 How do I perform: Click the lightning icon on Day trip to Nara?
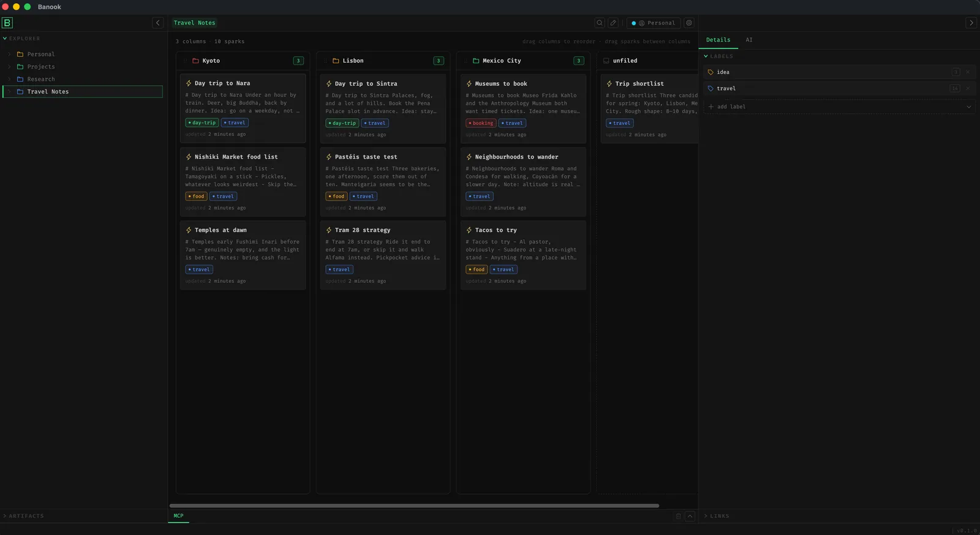coord(189,83)
